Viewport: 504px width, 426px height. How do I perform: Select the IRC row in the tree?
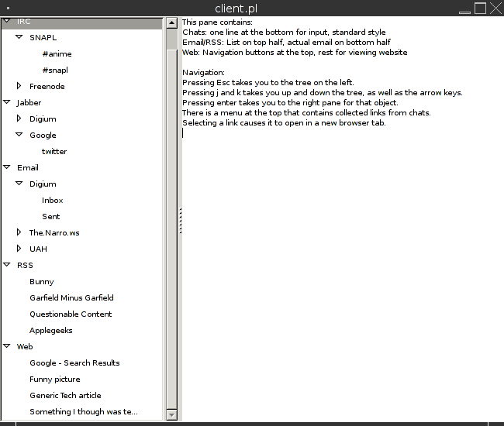tap(82, 22)
